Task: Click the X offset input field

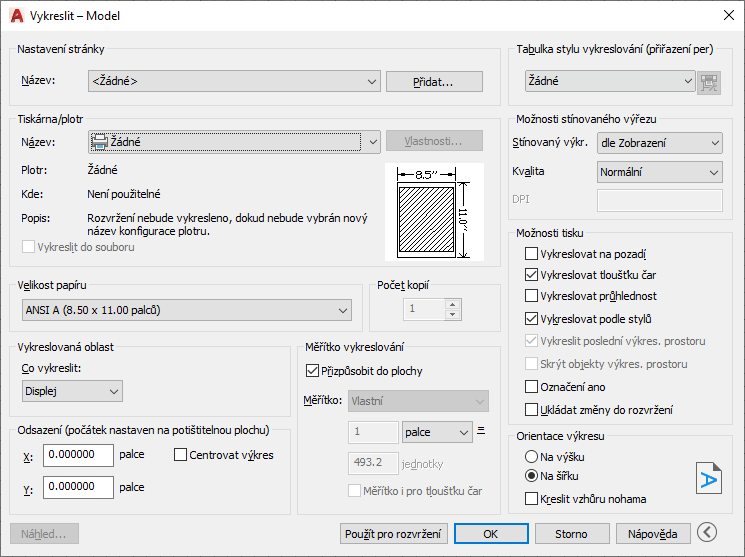Action: point(78,455)
